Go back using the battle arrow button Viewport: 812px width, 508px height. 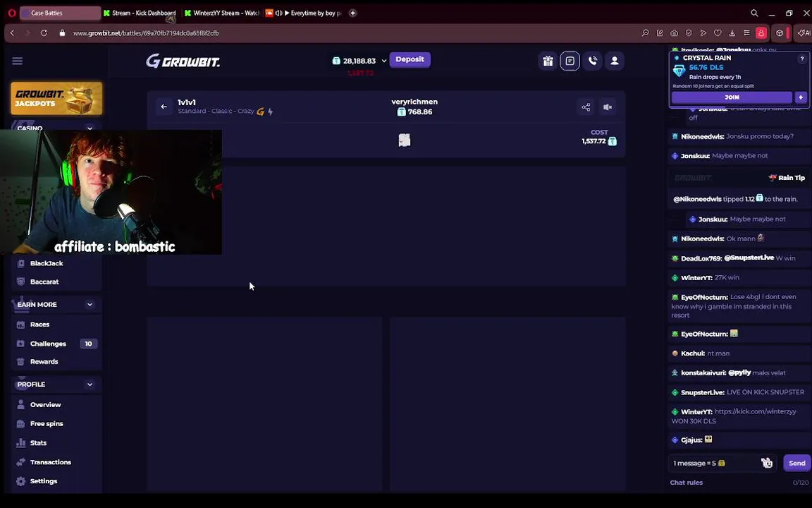point(164,107)
